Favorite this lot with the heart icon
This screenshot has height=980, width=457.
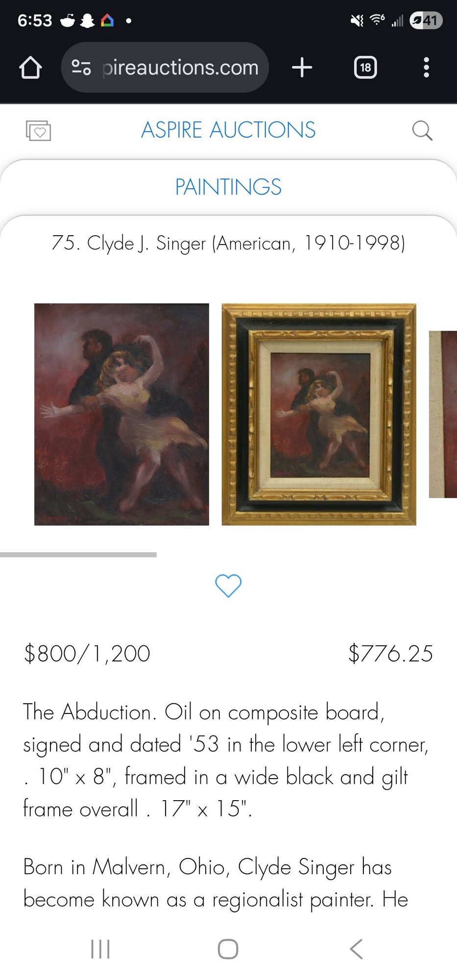tap(228, 586)
